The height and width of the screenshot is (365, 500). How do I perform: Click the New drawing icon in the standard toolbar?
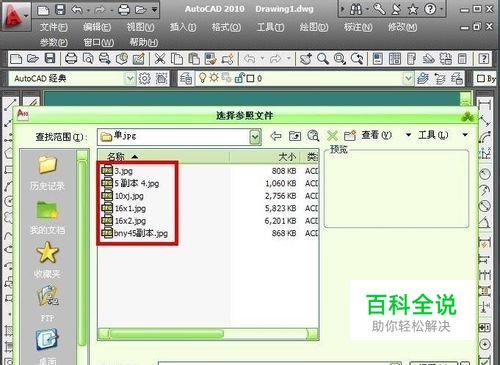tap(16, 59)
